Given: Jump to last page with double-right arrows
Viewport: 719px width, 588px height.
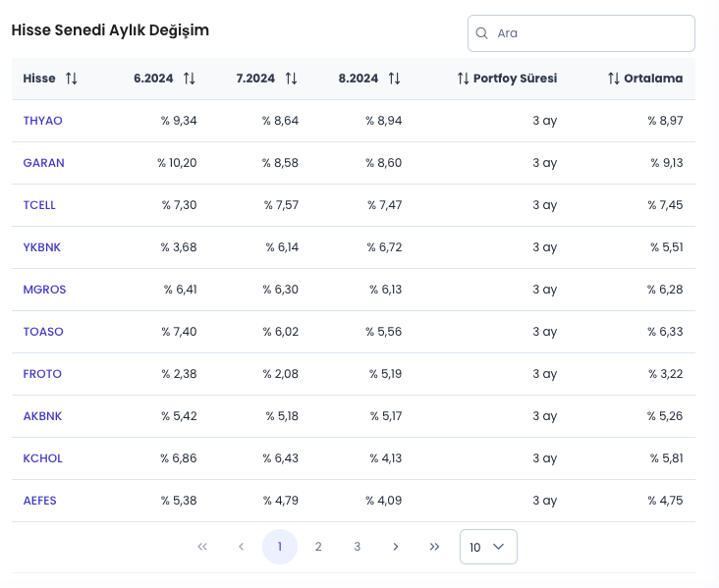Looking at the screenshot, I should click(x=434, y=547).
